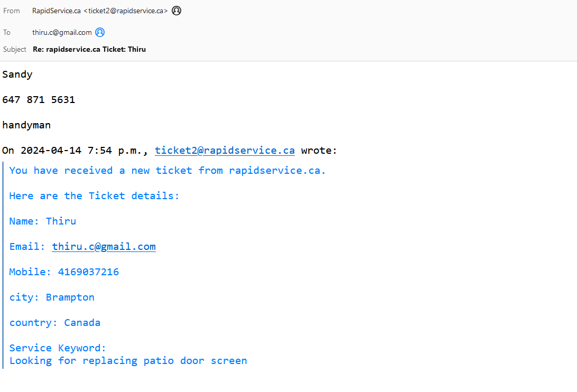The width and height of the screenshot is (577, 392).
Task: Click the name 'Sandy' in the message body
Action: [x=17, y=74]
